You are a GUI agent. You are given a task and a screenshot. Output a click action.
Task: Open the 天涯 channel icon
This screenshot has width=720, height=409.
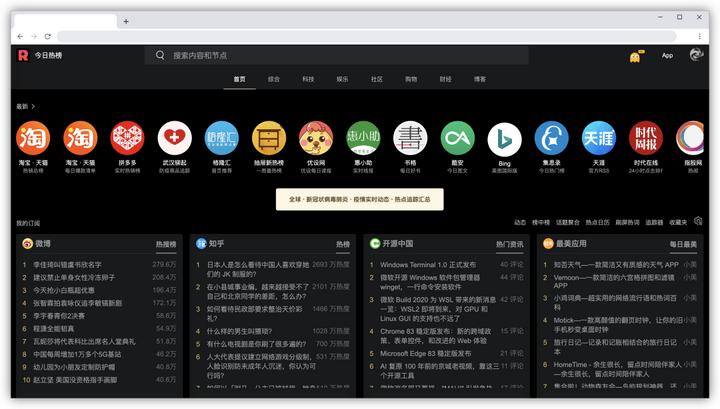coord(598,138)
